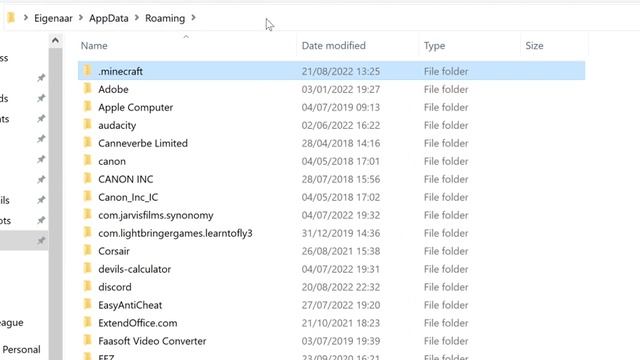Go to AppData in the address path
640x360 pixels.
(x=109, y=18)
